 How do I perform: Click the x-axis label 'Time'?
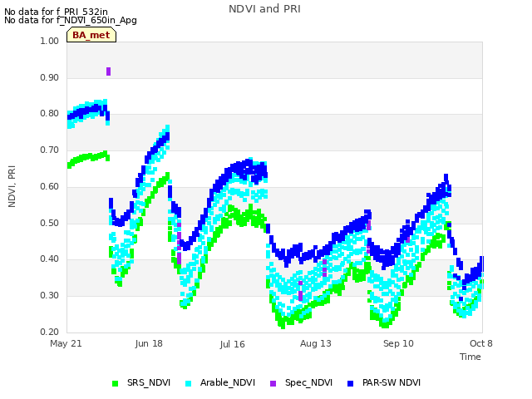(470, 357)
